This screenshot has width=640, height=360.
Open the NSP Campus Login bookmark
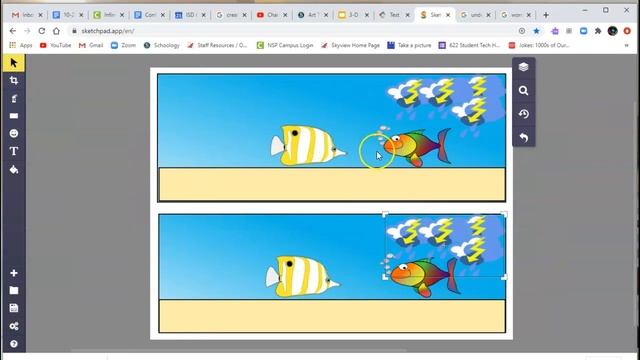[285, 45]
